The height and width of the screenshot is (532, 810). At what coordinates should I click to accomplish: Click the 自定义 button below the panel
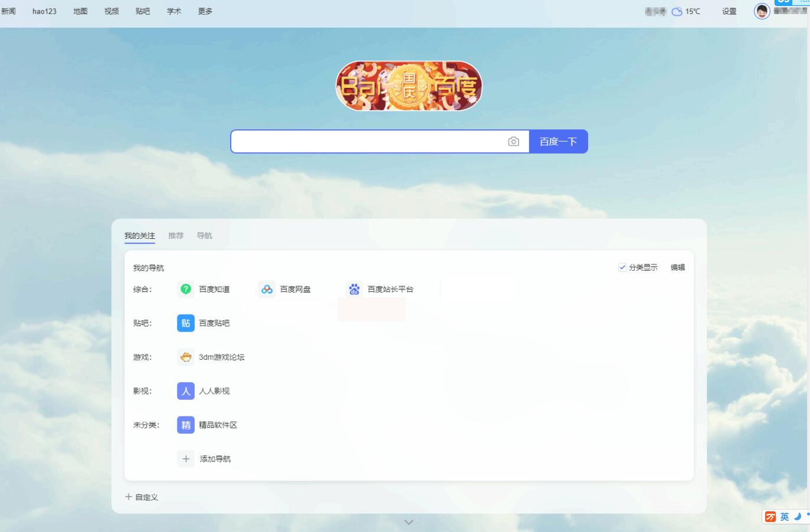point(142,497)
